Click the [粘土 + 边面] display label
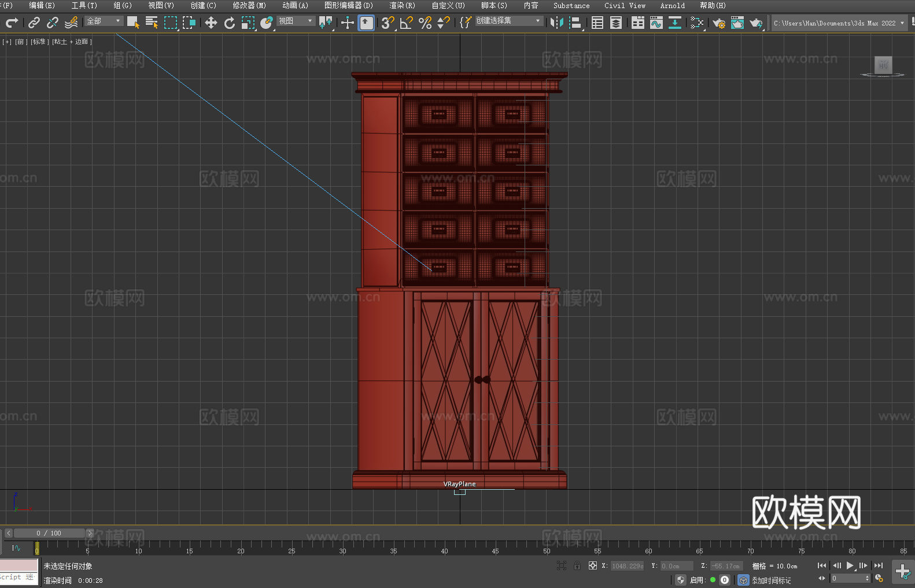Image resolution: width=915 pixels, height=588 pixels. pyautogui.click(x=72, y=42)
